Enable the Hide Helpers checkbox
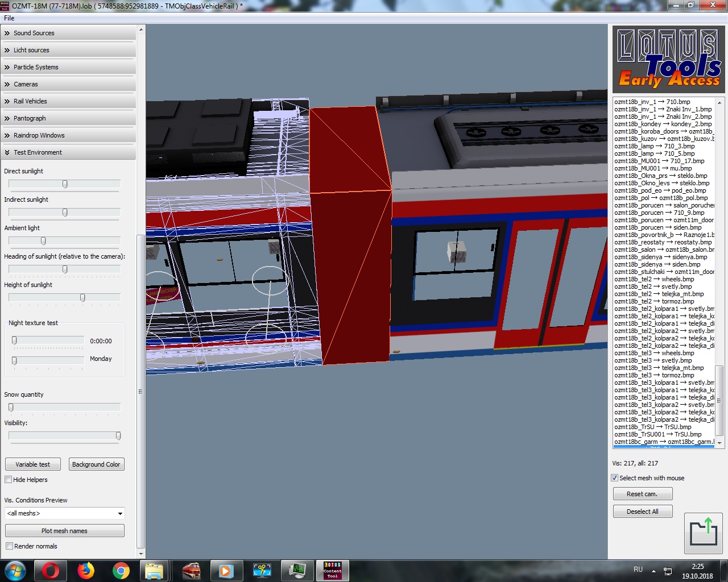 [9, 480]
